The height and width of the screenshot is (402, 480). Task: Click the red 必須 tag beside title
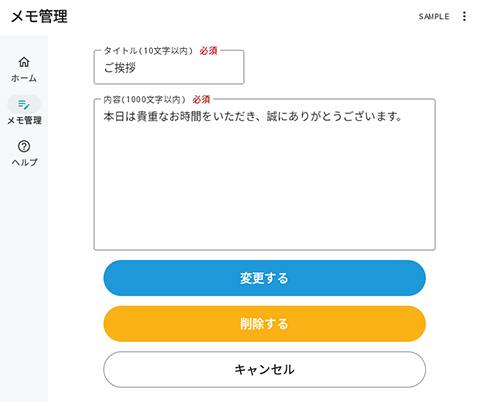click(208, 51)
